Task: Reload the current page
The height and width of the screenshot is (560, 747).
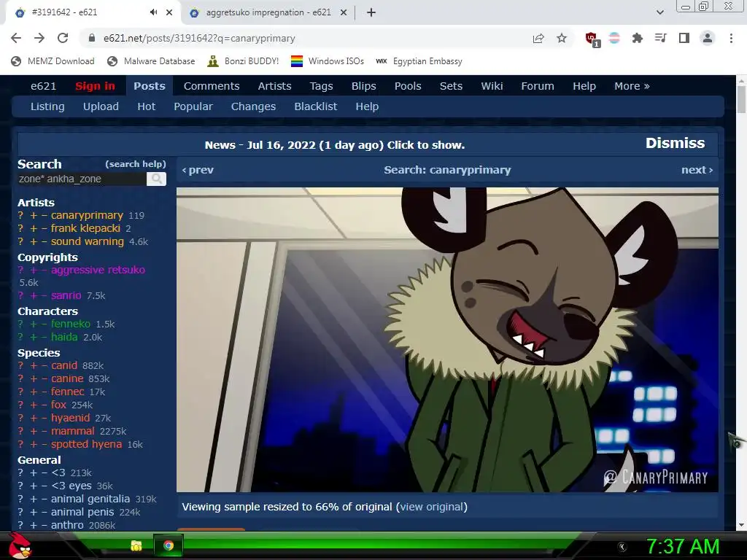Action: point(63,38)
